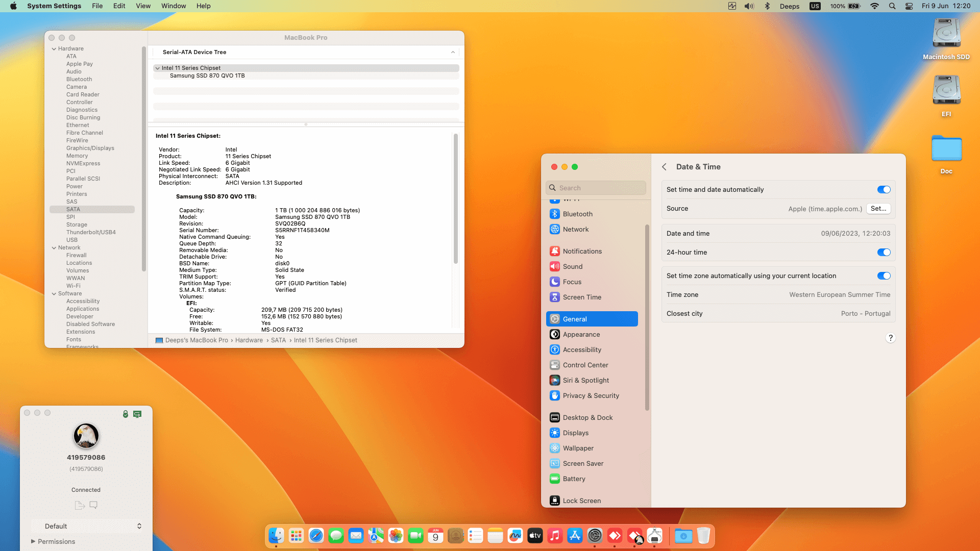
Task: Disable automatic time zone by location
Action: click(884, 275)
